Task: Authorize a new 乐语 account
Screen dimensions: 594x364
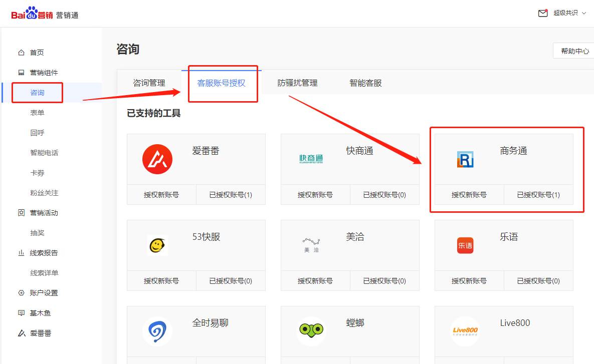Action: [469, 281]
